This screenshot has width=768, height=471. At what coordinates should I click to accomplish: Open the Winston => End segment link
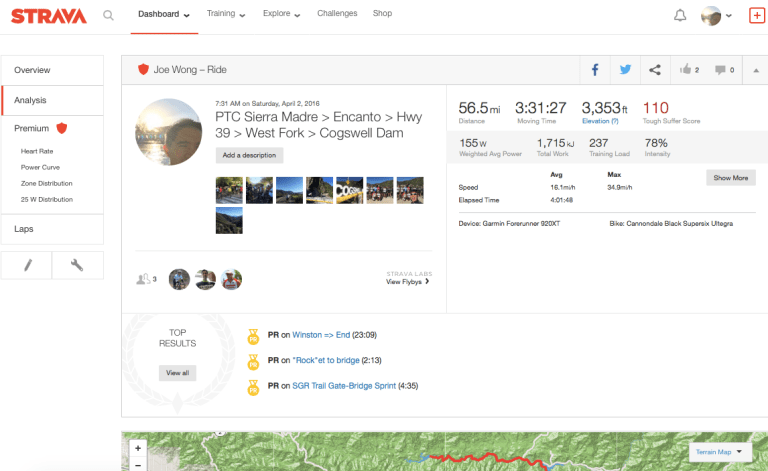click(315, 335)
